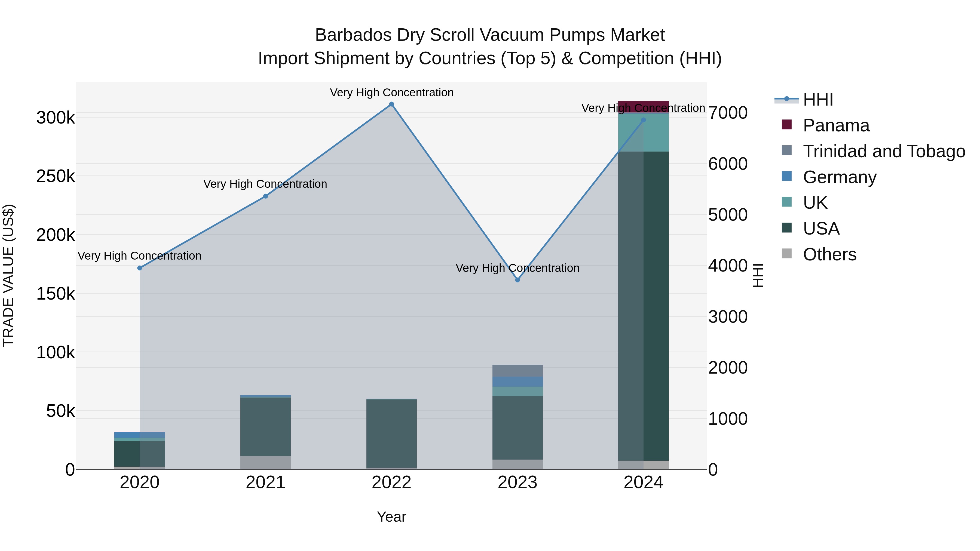The height and width of the screenshot is (551, 980).
Task: Click the Germany segment in 2023 bar
Action: pos(517,382)
